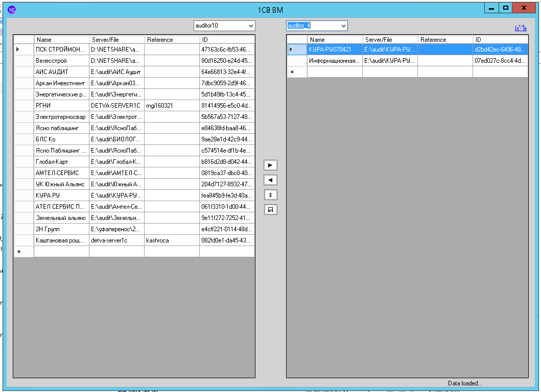
Task: Click the left-arrow move button
Action: click(270, 180)
